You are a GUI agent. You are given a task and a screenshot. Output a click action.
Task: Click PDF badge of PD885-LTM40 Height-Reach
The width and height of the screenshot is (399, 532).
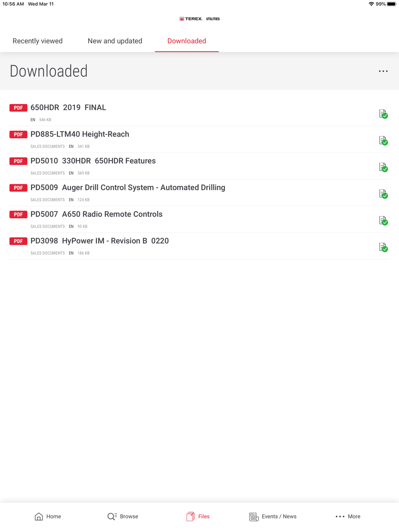(18, 134)
